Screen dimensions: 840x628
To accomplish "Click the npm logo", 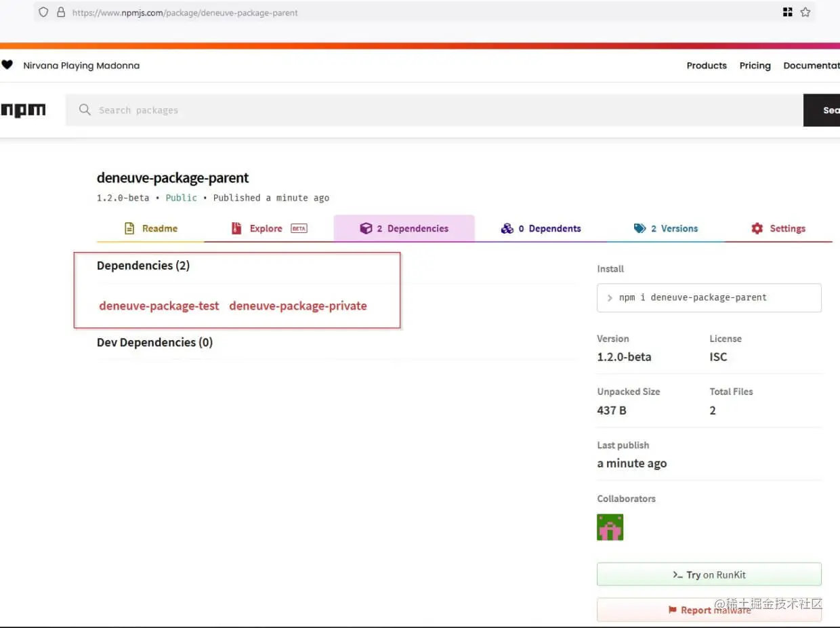I will (x=24, y=110).
